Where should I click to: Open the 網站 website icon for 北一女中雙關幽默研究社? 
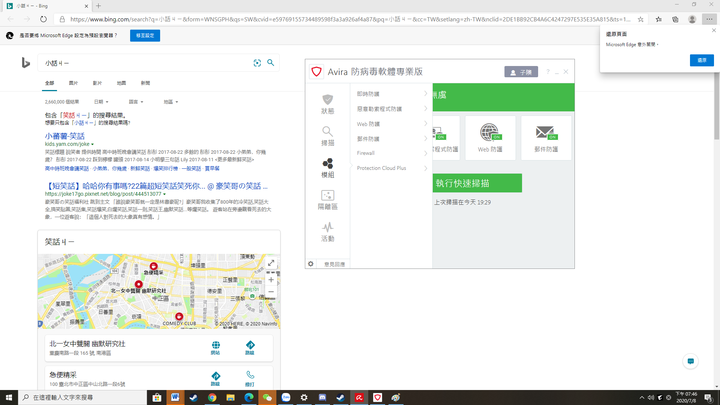point(215,348)
